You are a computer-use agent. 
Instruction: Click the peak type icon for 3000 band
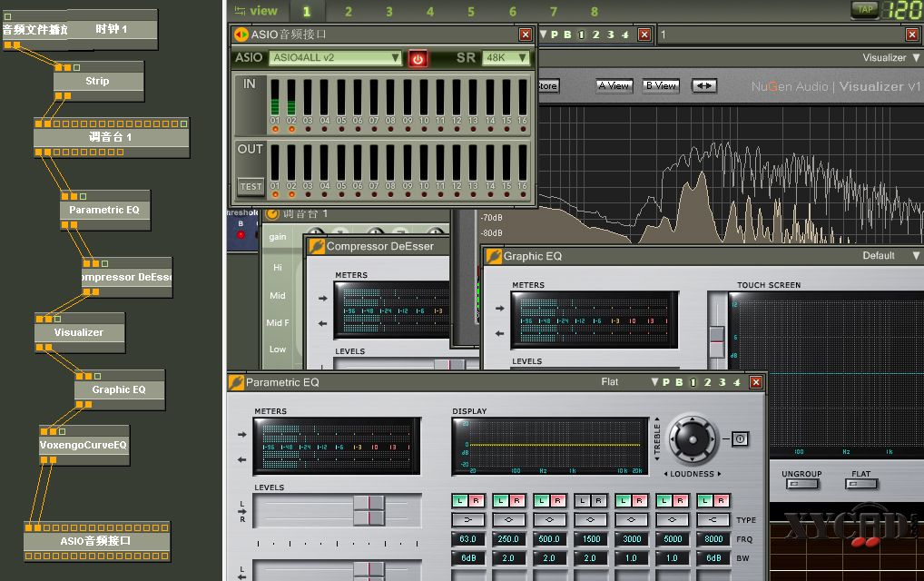coord(631,519)
